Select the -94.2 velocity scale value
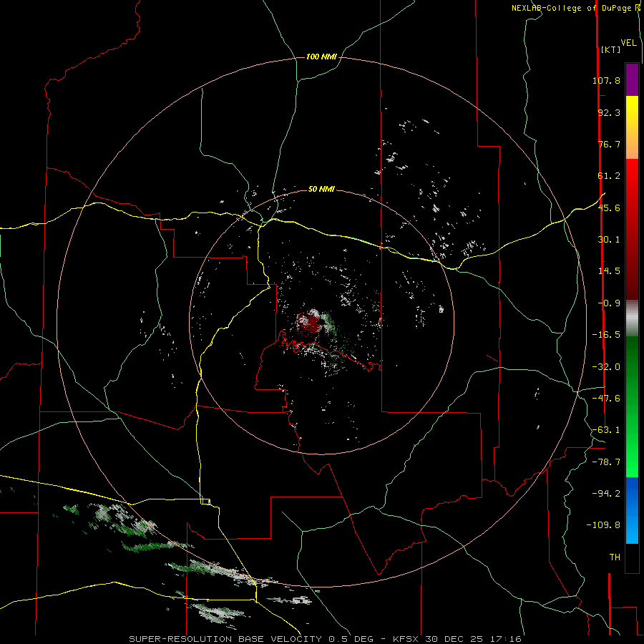This screenshot has height=644, width=644. pyautogui.click(x=606, y=493)
